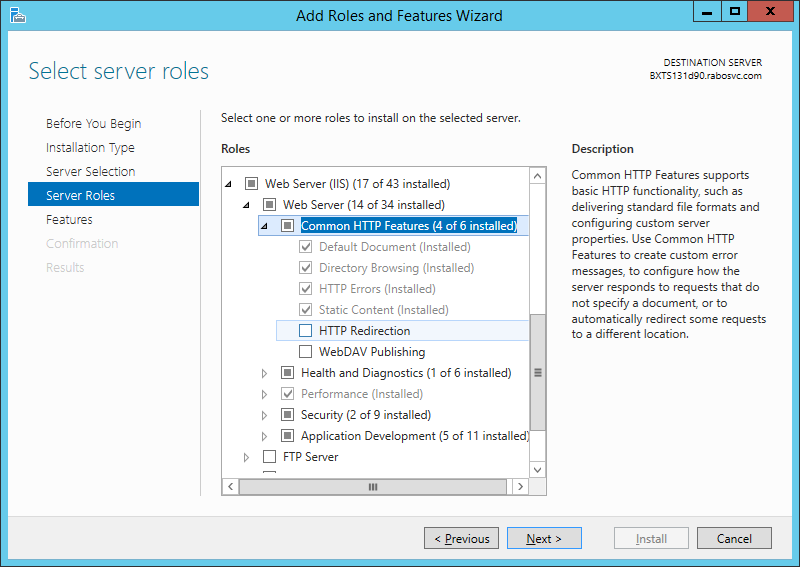Screen dimensions: 800x567
Task: Click the Previous button
Action: point(461,538)
